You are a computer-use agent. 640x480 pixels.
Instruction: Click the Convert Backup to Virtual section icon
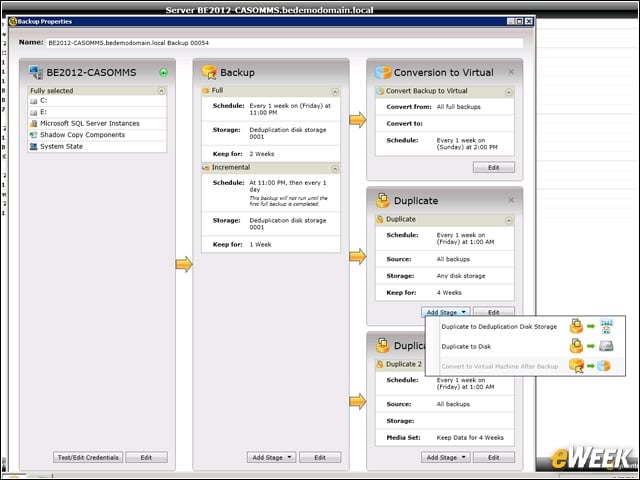tap(380, 91)
